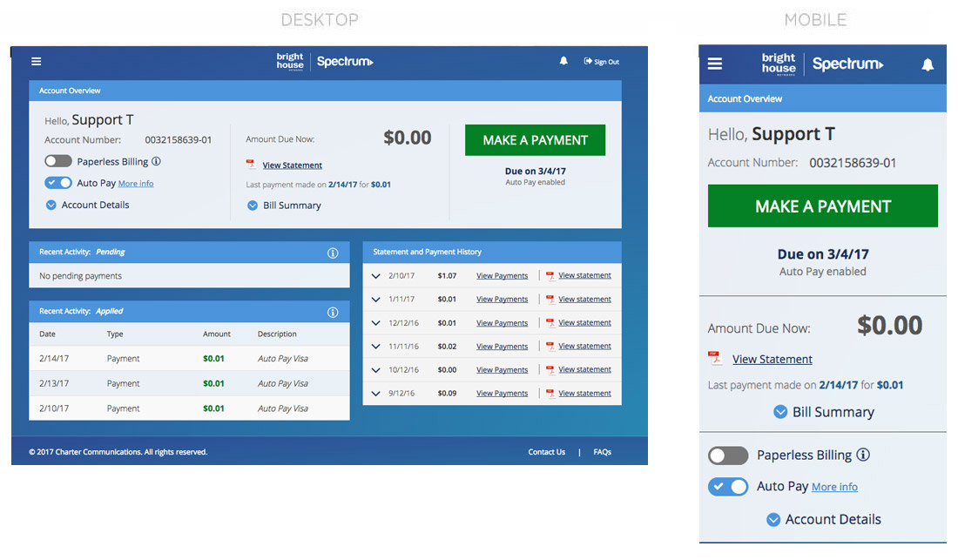Enable the desktop Paperless Billing toggle
This screenshot has width=958, height=560.
coord(58,161)
